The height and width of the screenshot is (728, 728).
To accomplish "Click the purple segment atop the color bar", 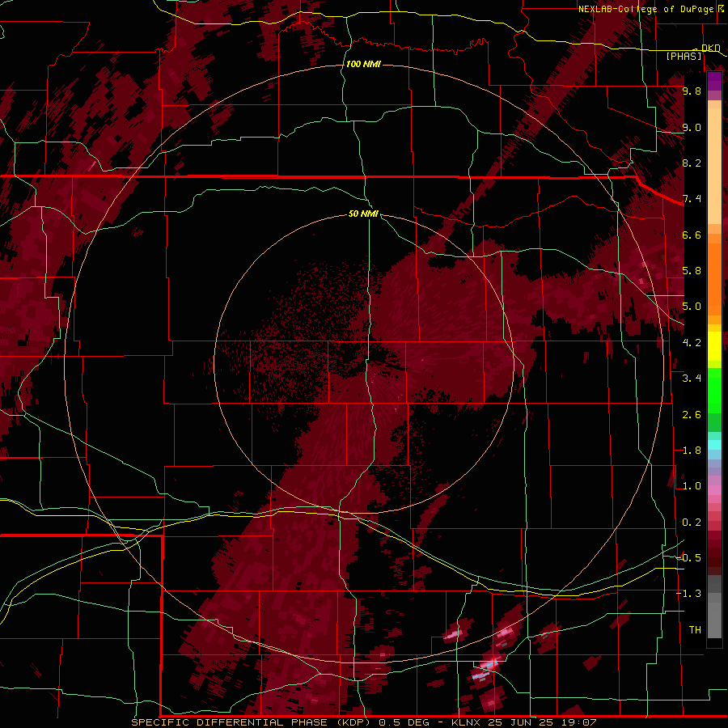I will tap(714, 81).
